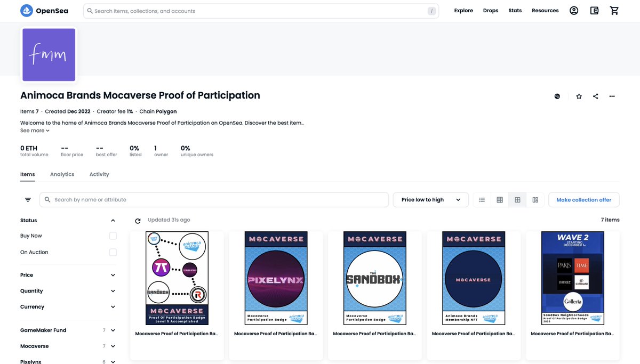This screenshot has width=640, height=364.
Task: Click Make collection offer button
Action: pyautogui.click(x=584, y=200)
